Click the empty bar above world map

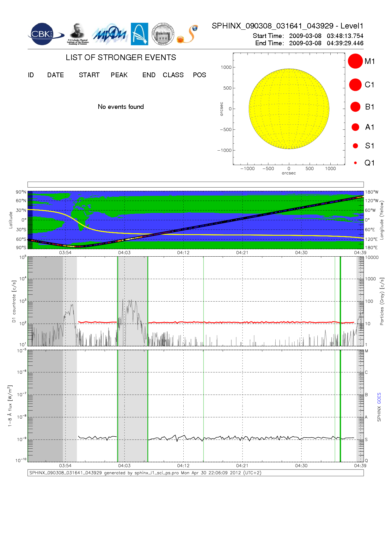click(195, 184)
